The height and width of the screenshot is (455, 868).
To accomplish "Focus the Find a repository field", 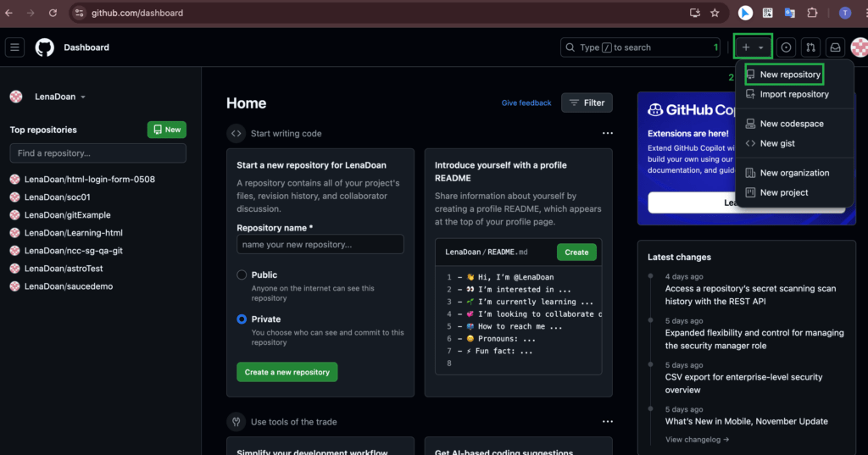I will tap(98, 153).
